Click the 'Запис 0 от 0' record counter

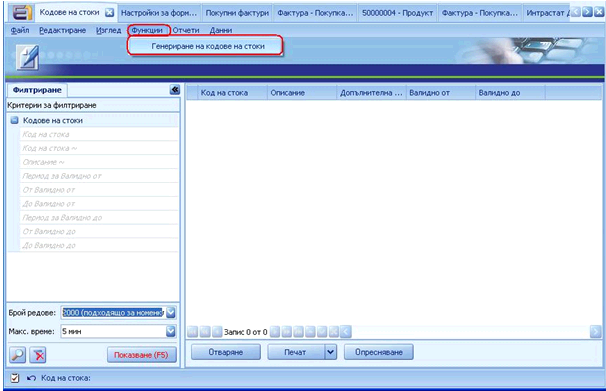(x=245, y=332)
